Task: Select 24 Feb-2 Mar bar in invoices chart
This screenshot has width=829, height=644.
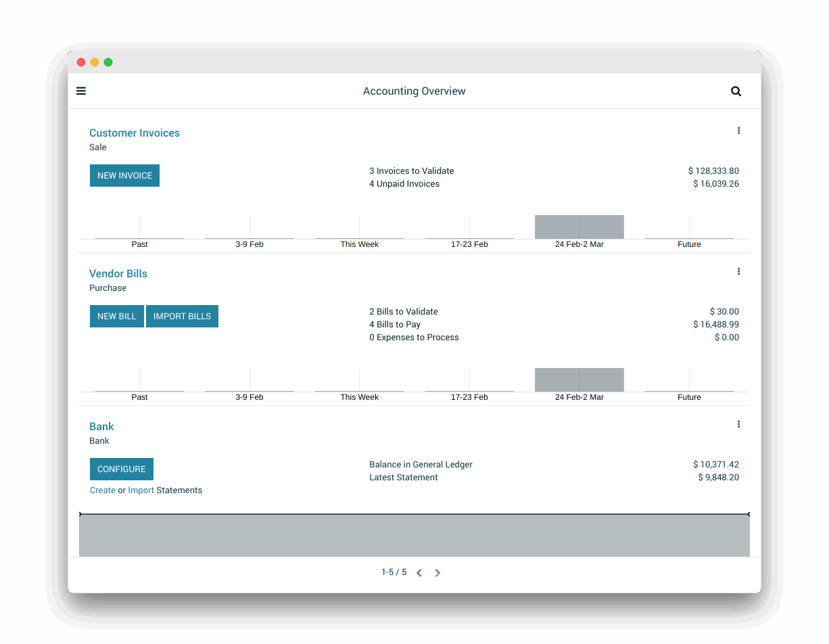Action: click(579, 227)
